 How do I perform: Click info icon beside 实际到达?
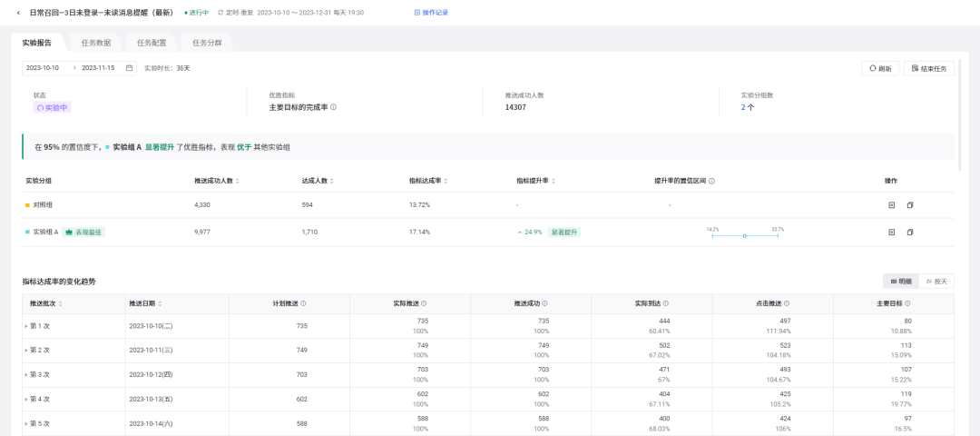point(666,303)
